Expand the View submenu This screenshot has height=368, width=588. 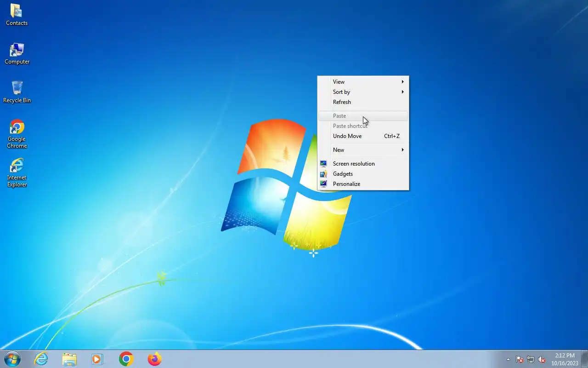click(x=363, y=82)
